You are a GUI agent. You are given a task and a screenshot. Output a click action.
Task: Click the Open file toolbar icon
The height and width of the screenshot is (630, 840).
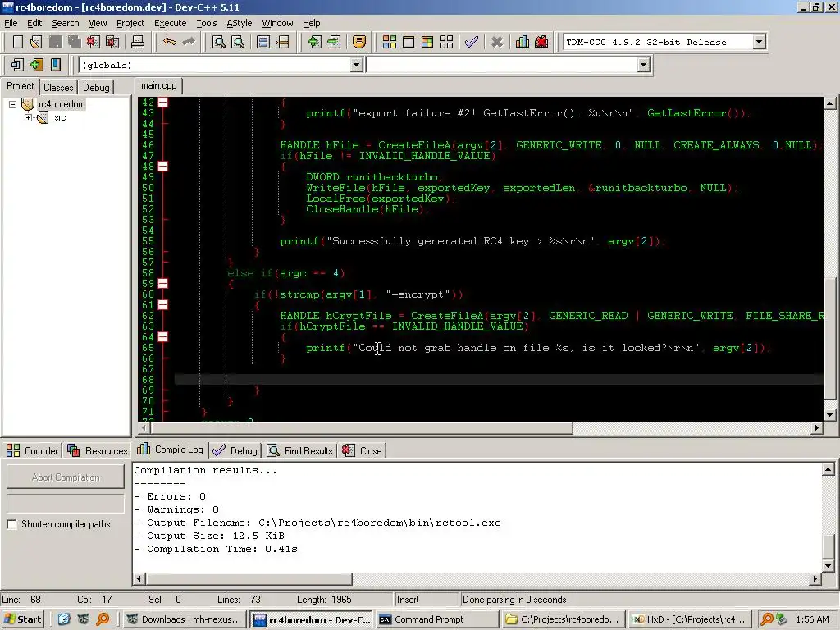point(36,42)
